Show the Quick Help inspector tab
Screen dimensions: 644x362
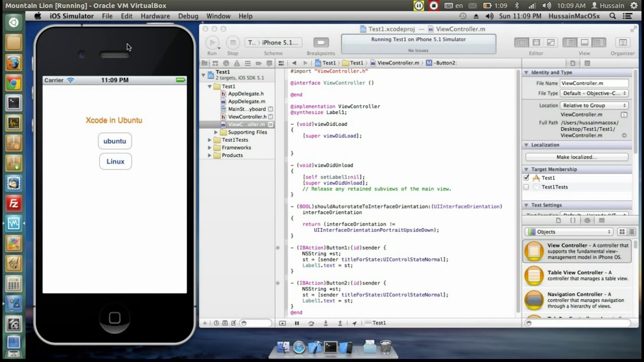[x=587, y=63]
